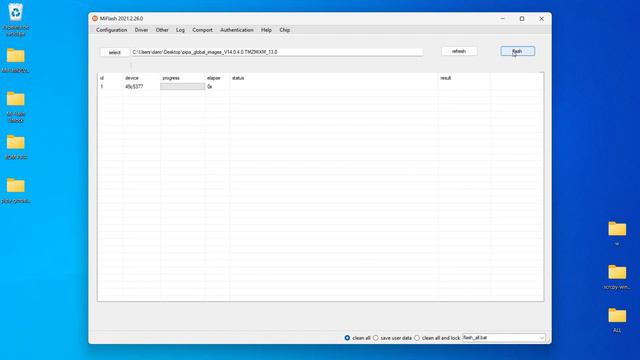
Task: Open the Authentication menu
Action: click(237, 30)
